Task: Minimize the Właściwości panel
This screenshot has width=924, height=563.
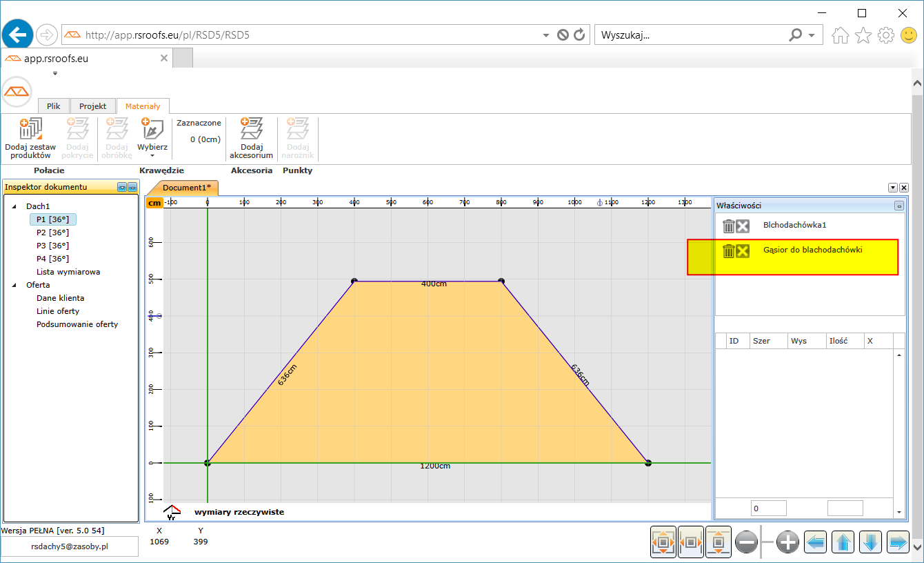Action: point(899,206)
